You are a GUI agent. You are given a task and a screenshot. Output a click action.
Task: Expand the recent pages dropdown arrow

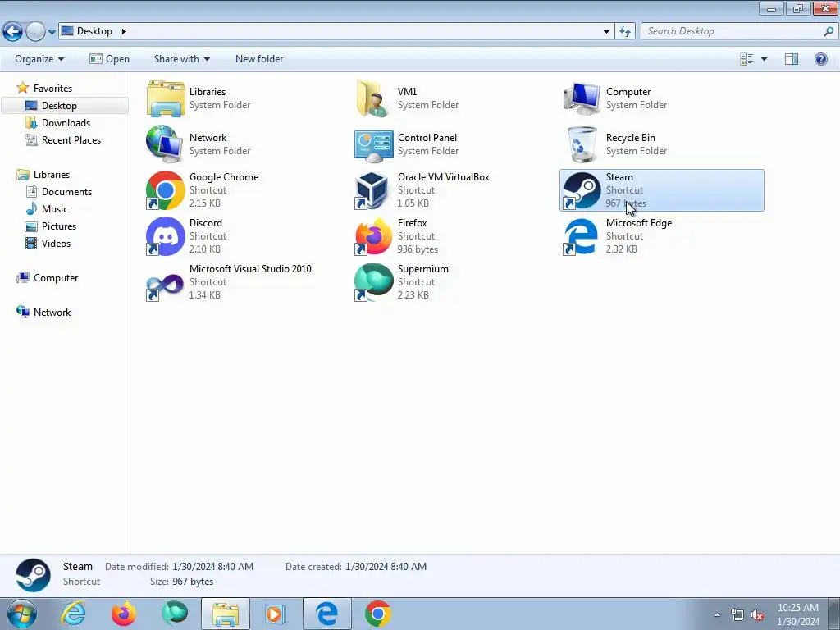pyautogui.click(x=52, y=32)
